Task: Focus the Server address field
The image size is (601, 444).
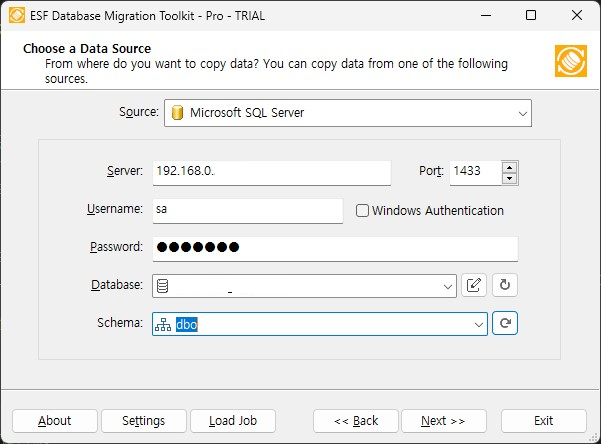Action: point(272,173)
